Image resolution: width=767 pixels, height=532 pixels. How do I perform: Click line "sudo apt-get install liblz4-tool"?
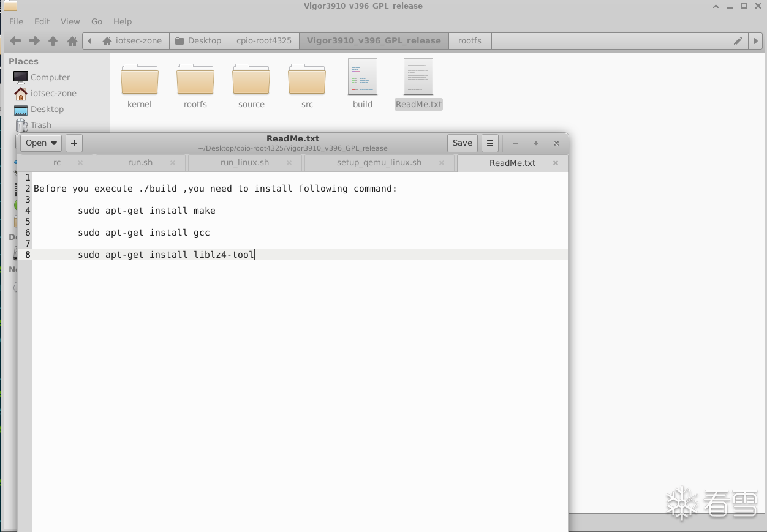(x=166, y=255)
